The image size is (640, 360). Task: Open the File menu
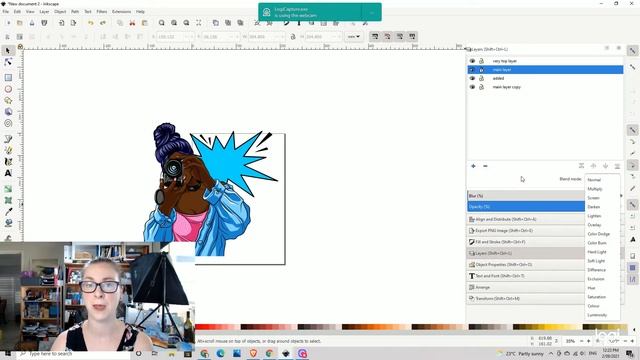point(6,12)
